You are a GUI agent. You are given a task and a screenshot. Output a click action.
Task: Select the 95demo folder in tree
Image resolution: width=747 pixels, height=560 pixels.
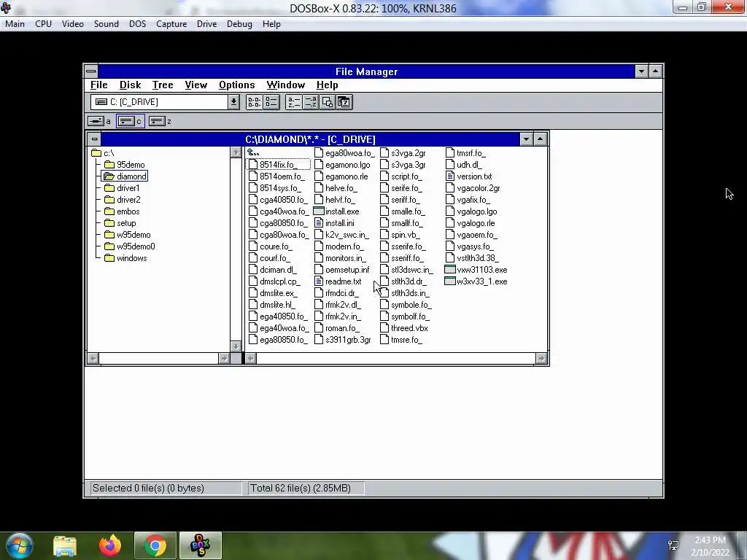(124, 165)
